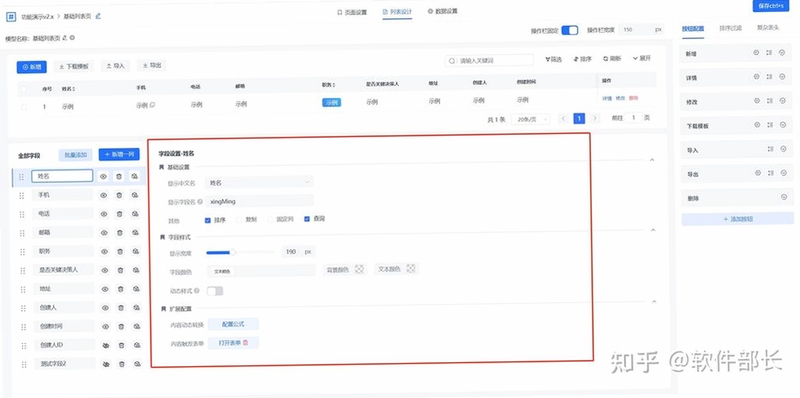The width and height of the screenshot is (800, 398).
Task: Click the copy icon next to 手机 示例 cell
Action: pyautogui.click(x=153, y=105)
